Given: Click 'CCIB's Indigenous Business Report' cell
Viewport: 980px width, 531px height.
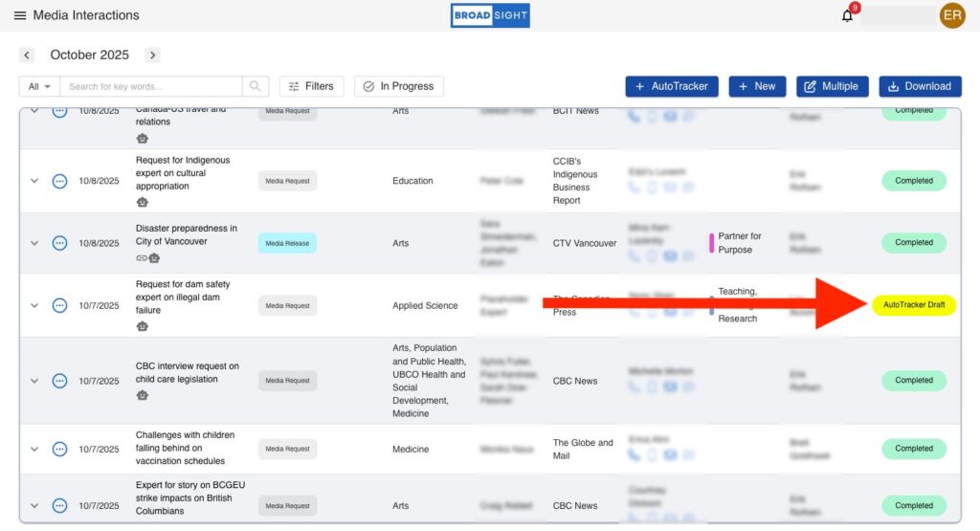Looking at the screenshot, I should tap(575, 181).
